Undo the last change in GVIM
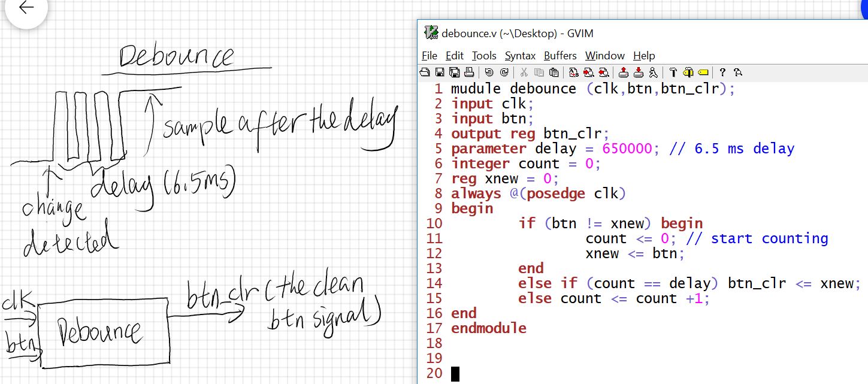This screenshot has height=384, width=868. click(489, 72)
